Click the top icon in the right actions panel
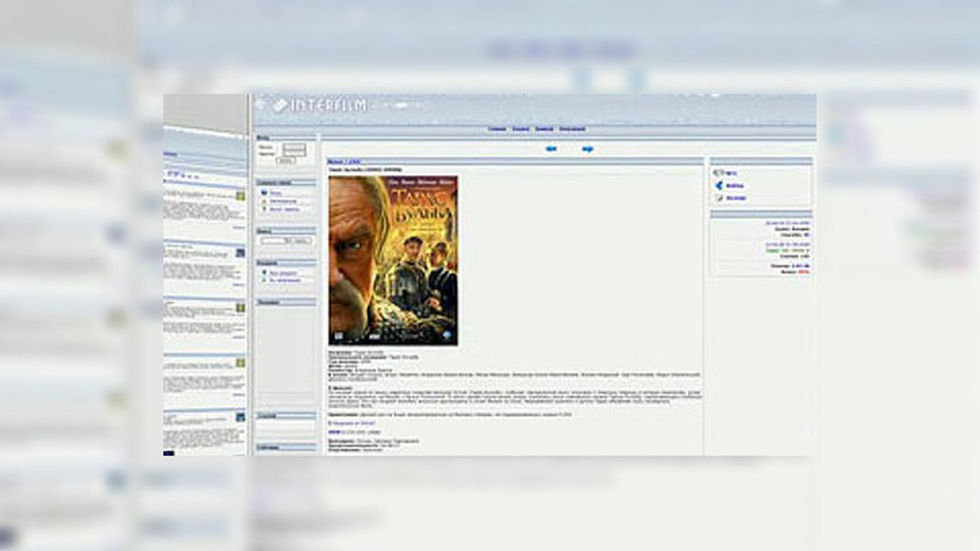The image size is (980, 551). click(718, 173)
